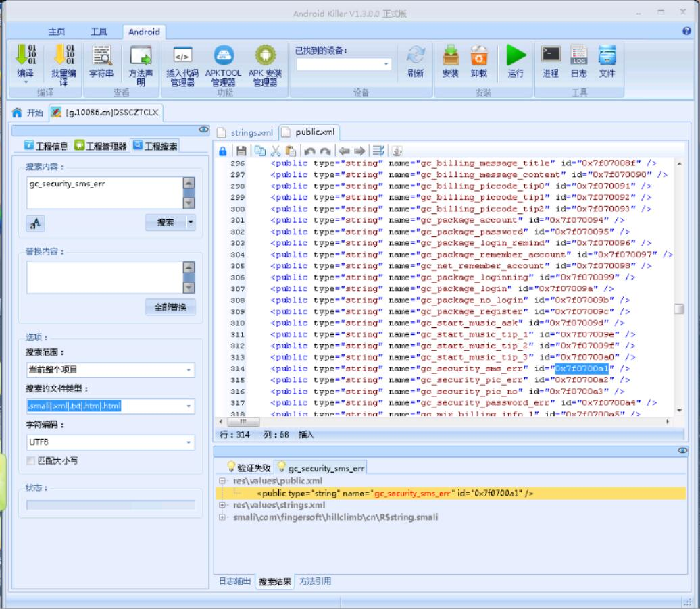Navigate back with left arrow icon

point(344,151)
